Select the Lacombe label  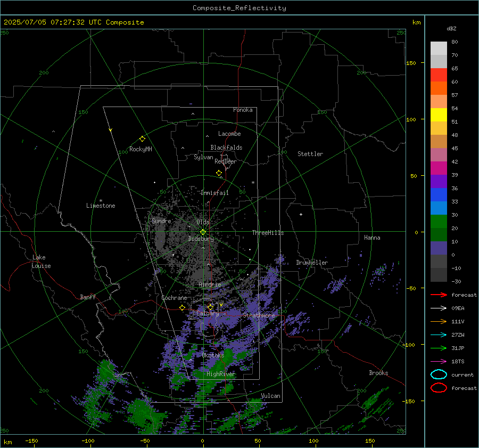229,134
